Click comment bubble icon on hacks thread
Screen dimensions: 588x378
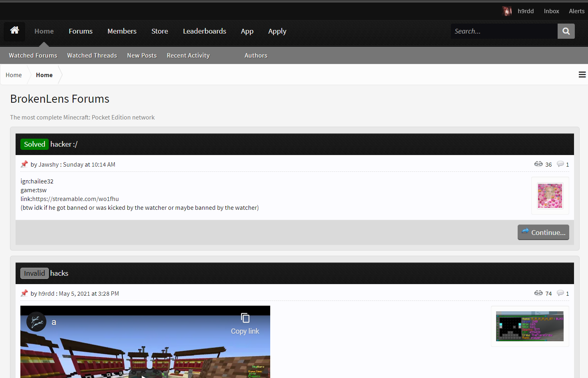560,293
